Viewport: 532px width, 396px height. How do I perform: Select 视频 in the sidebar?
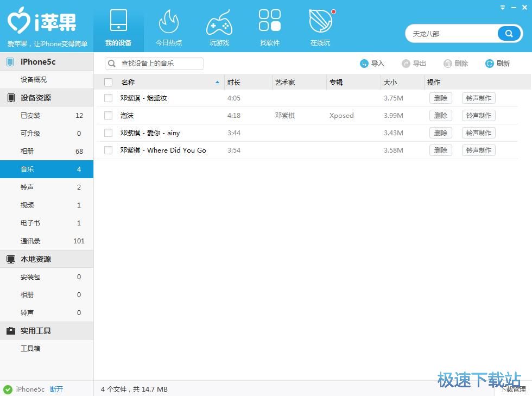pos(47,205)
